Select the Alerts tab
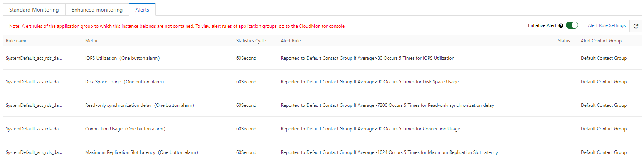 [142, 10]
